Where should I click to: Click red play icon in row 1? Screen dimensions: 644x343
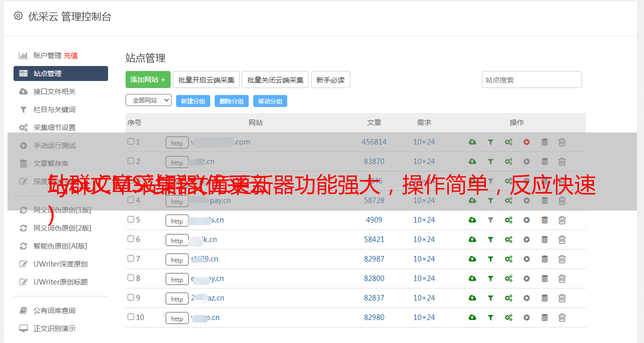coord(526,142)
